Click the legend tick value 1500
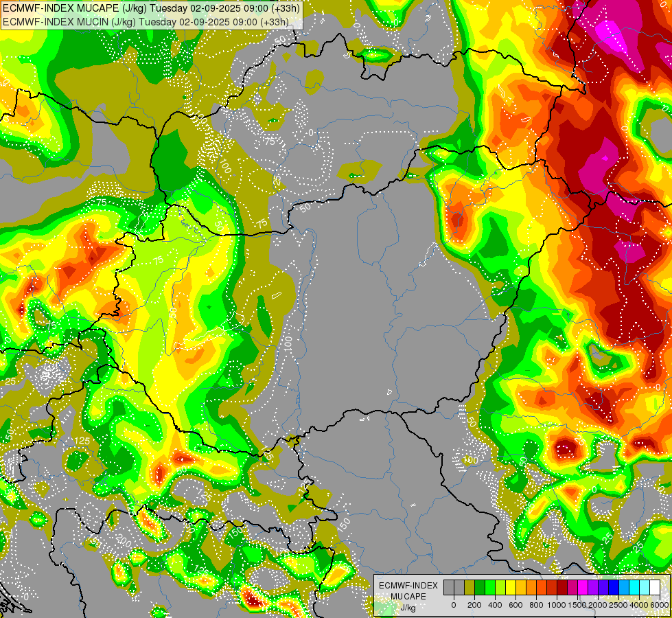 point(577,605)
